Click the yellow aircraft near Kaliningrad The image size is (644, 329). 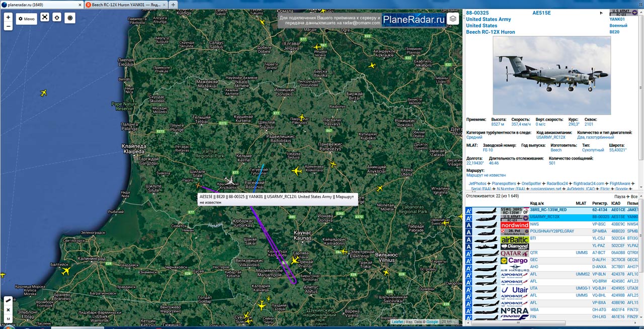[66, 271]
